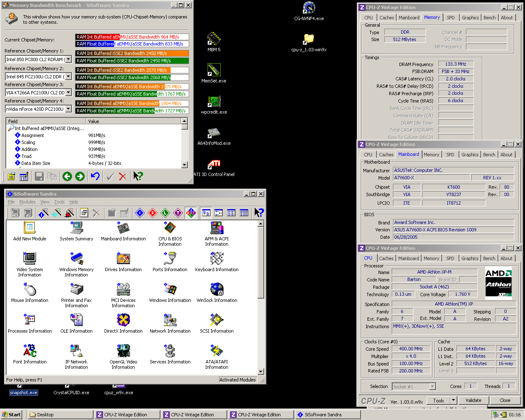Screen dimensions: 525x420
Task: Open the Drives Information module
Action: click(123, 262)
